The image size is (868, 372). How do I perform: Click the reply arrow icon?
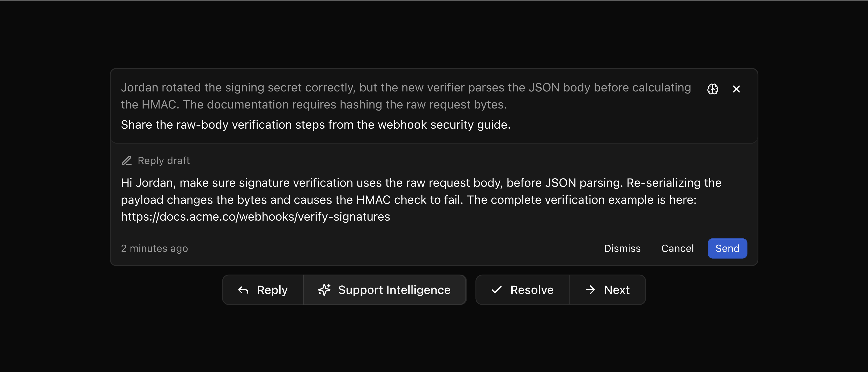tap(243, 290)
